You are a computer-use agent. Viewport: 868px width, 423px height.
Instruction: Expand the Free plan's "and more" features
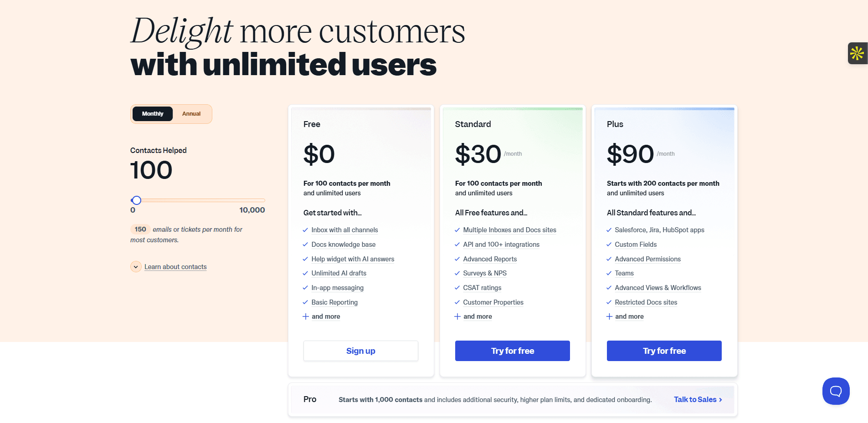[x=325, y=316]
